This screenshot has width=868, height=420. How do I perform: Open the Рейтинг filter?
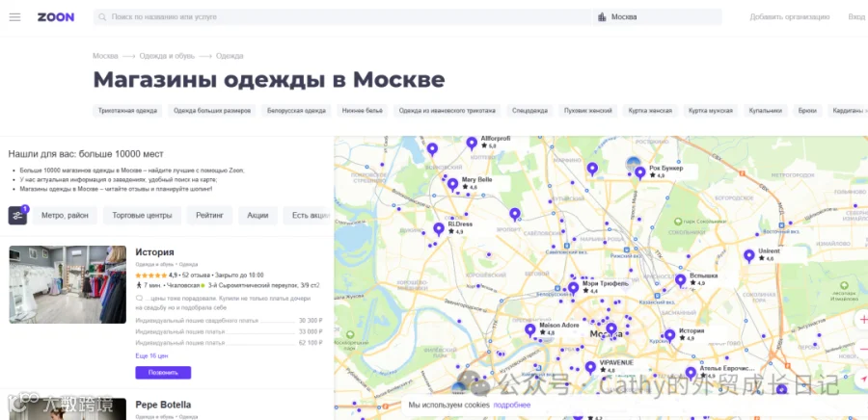210,216
